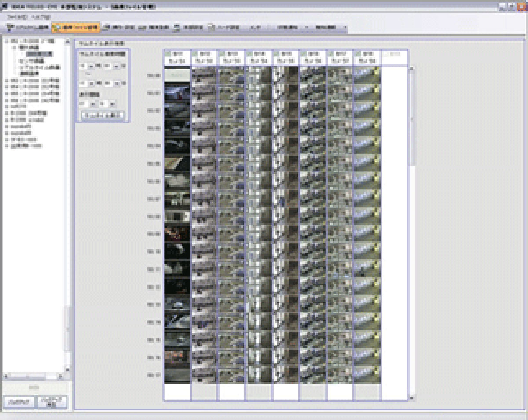Uncheck the third camera column checkbox
528x420 pixels.
tap(222, 54)
